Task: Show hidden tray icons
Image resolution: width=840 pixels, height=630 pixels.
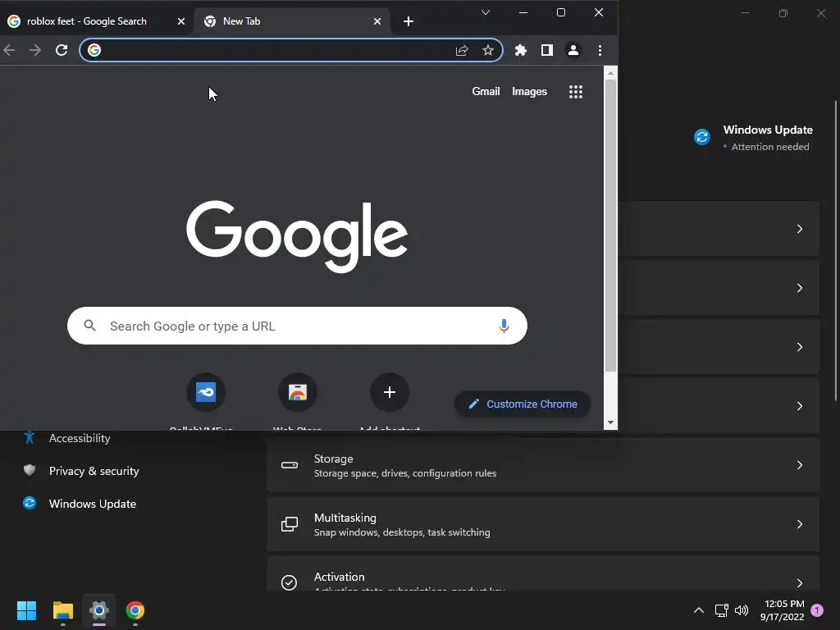Action: (699, 610)
